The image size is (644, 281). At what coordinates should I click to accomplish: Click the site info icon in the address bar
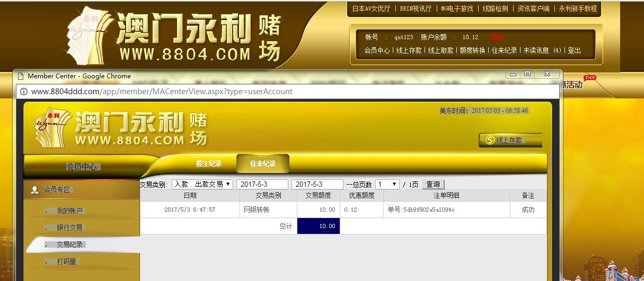tap(24, 92)
